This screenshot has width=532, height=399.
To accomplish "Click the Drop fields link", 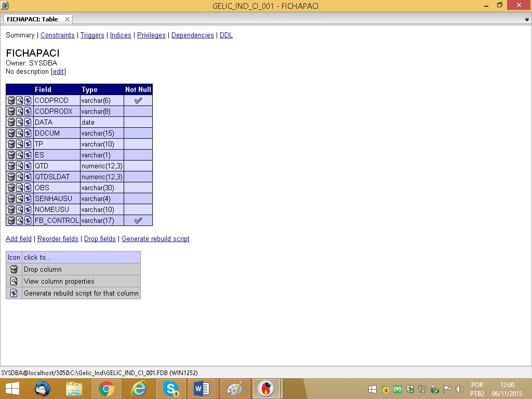I will [100, 238].
